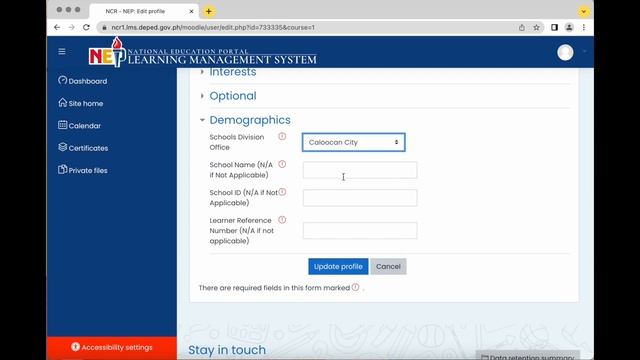Click the NEP Learning Management System logo
640x360 pixels.
202,53
